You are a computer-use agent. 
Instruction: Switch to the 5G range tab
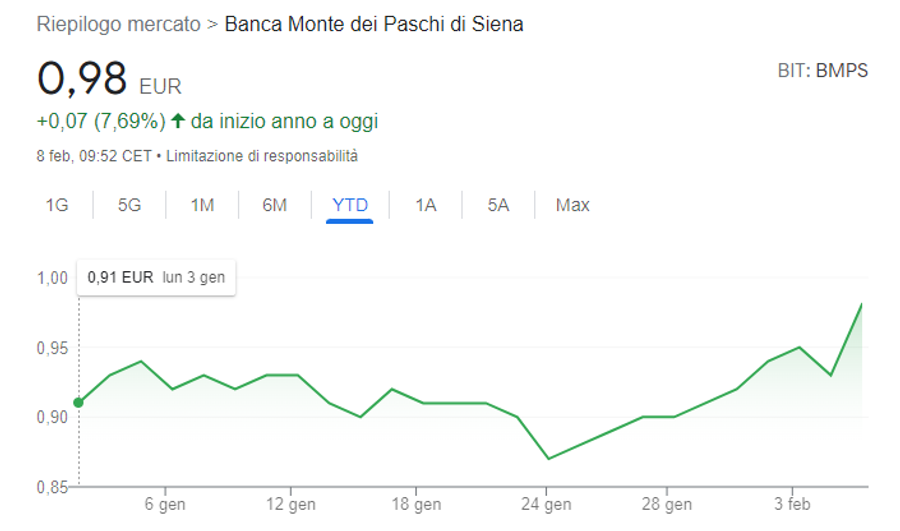click(129, 205)
